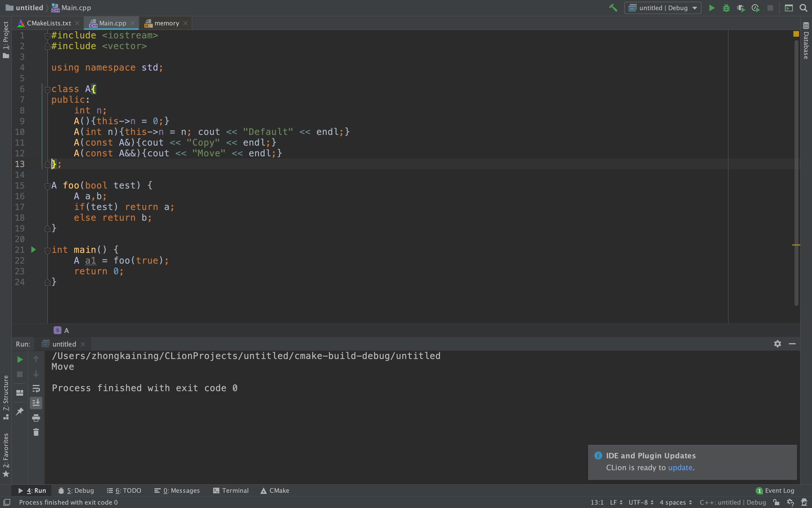The image size is (812, 508).
Task: Close the Main.cpp tab
Action: (x=133, y=23)
